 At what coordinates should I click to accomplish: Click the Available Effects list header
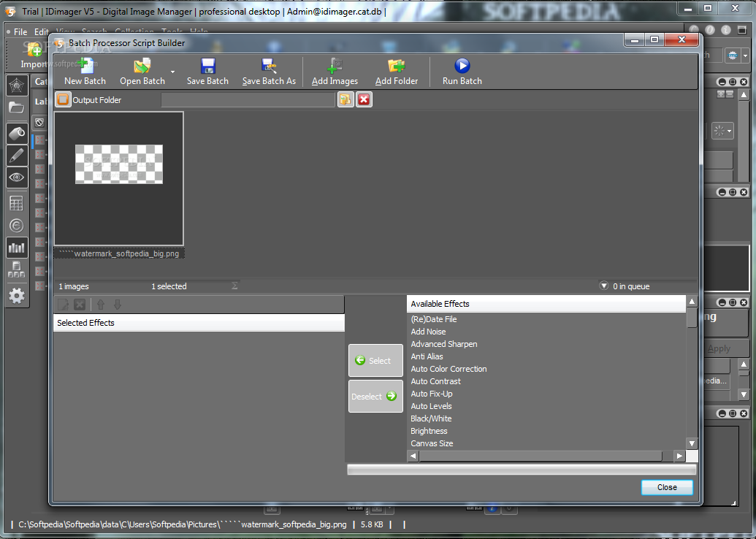point(546,304)
